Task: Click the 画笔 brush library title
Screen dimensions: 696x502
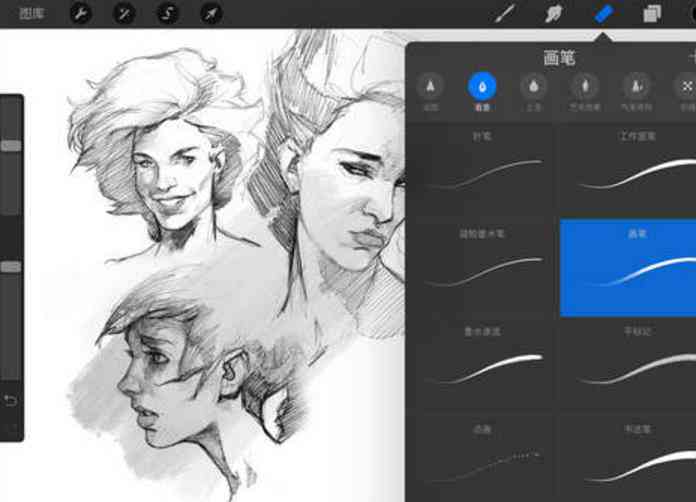Action: pos(559,58)
